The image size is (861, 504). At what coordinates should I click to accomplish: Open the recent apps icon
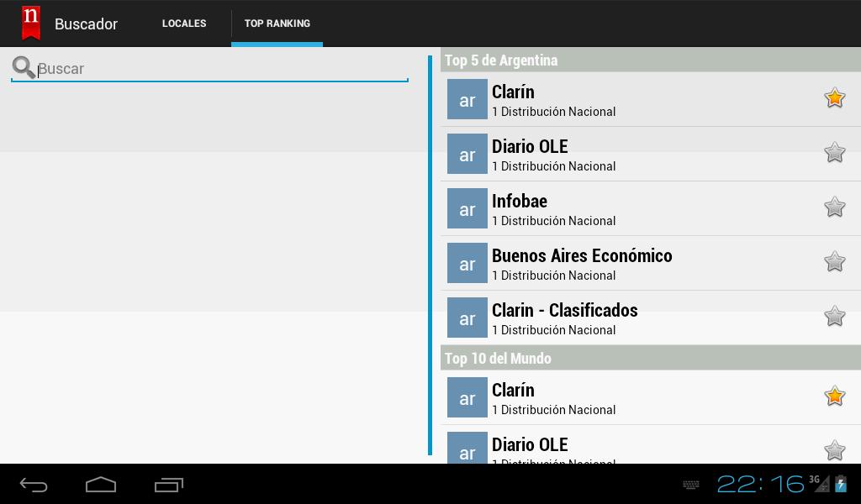(x=168, y=485)
